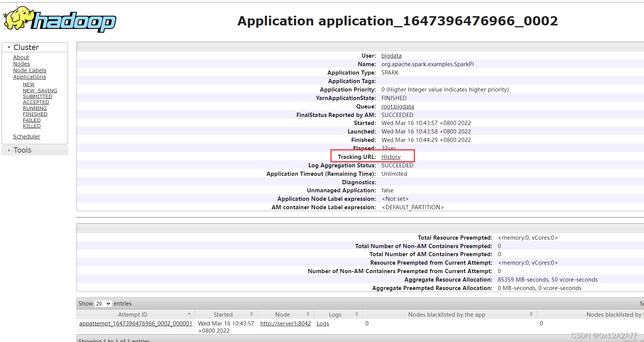This screenshot has width=644, height=342.
Task: Filter applications by SUBMITTED state
Action: 37,97
